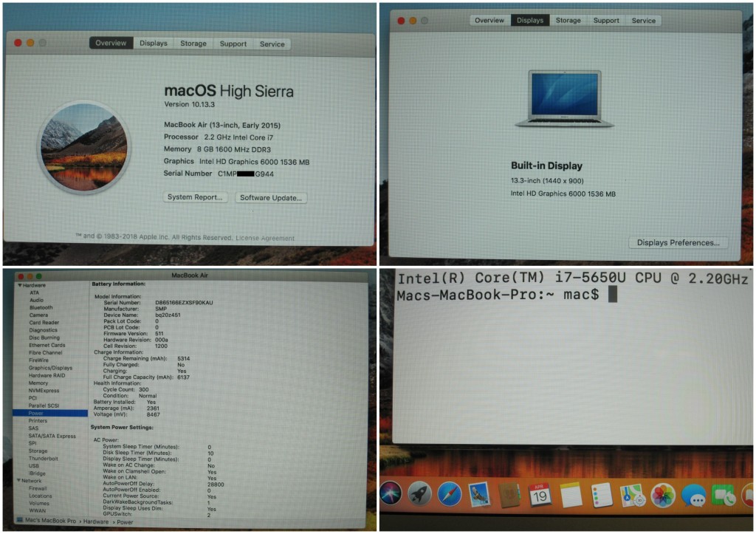756x534 pixels.
Task: Collapse the Hardware section in System Report sidebar
Action: (20, 286)
